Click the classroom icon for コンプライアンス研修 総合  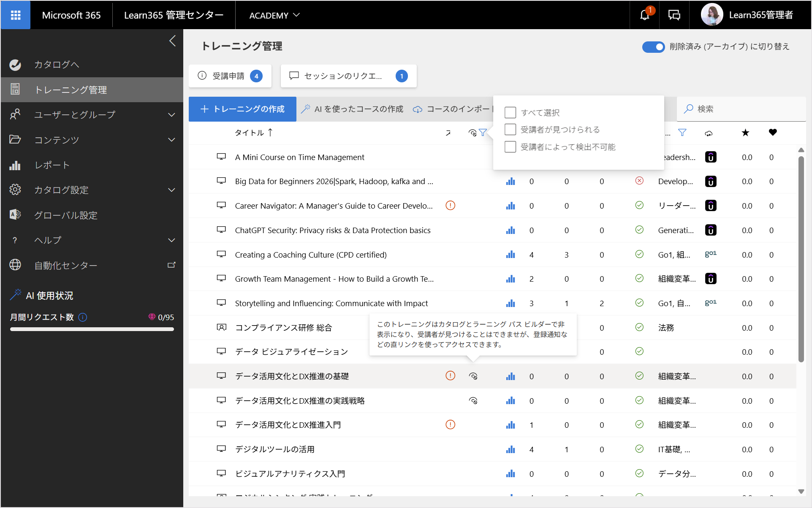(221, 327)
